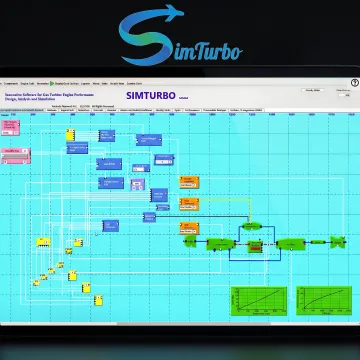
Task: Open dropdown in the topmost orange block
Action: (195, 185)
